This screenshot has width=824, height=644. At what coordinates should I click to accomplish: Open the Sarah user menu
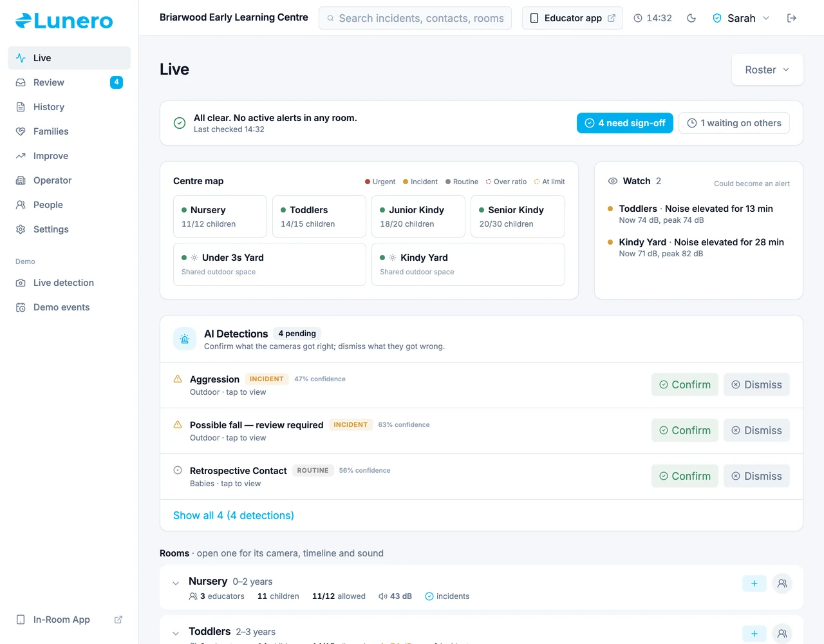(x=741, y=18)
